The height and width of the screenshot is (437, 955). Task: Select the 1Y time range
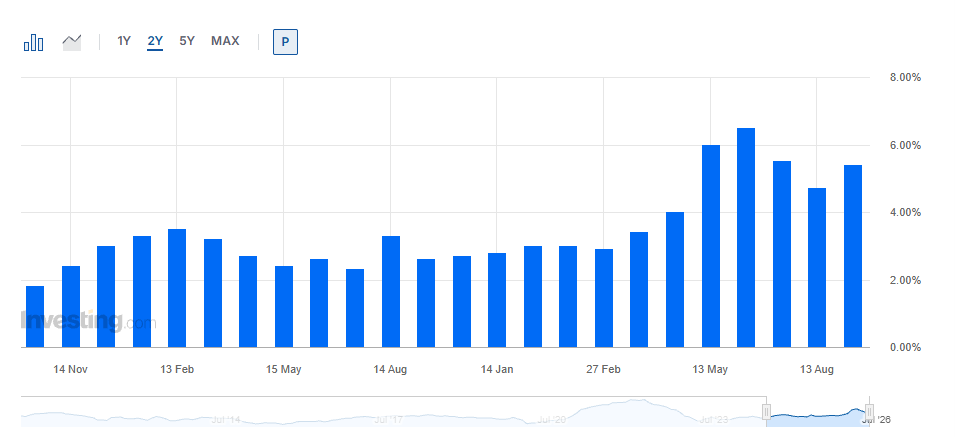pos(124,41)
